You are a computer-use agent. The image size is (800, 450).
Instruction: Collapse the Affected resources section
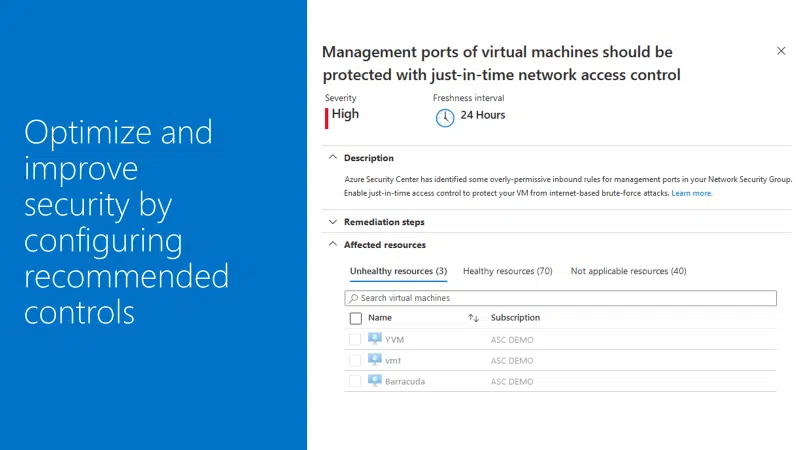click(333, 244)
